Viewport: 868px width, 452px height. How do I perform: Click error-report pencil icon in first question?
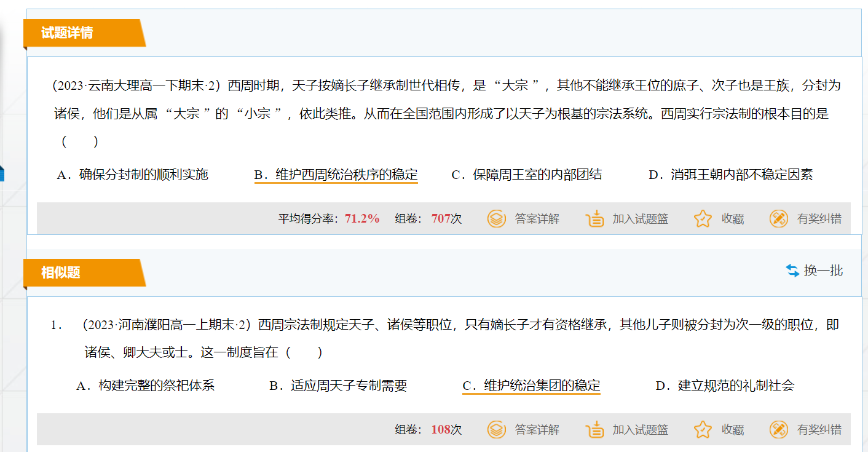778,218
